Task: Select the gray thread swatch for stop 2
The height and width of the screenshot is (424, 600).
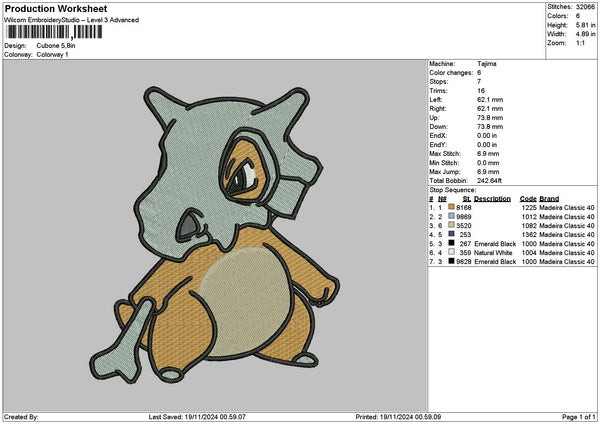Action: coord(451,215)
